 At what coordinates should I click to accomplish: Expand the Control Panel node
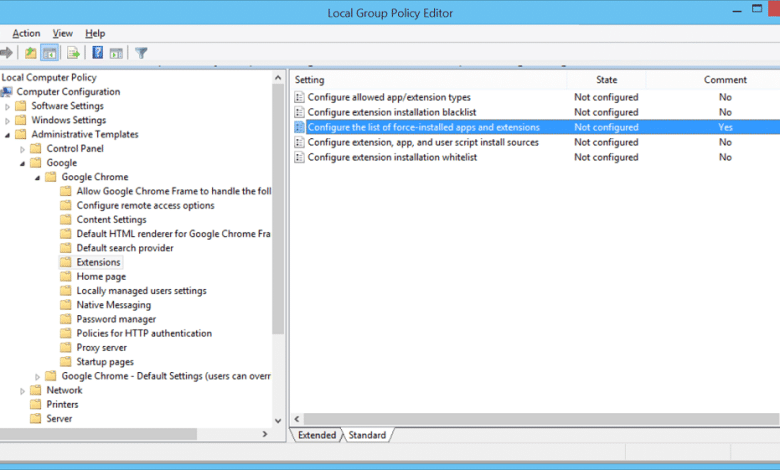[22, 149]
